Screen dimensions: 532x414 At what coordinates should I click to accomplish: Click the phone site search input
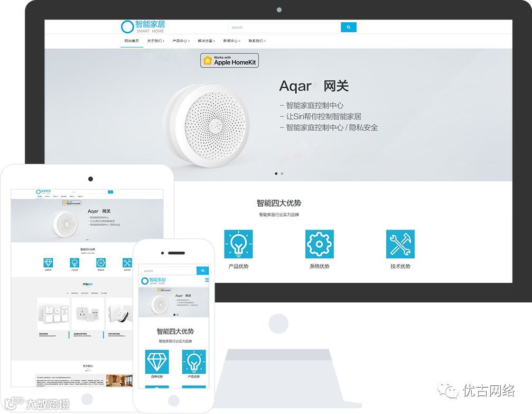point(169,271)
